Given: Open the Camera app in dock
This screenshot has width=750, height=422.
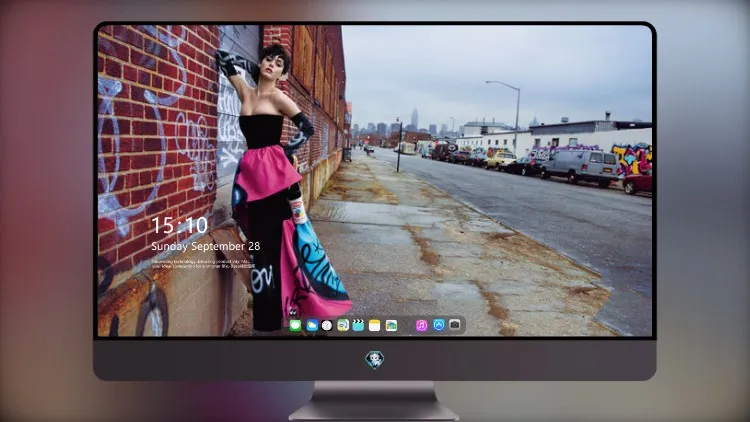Looking at the screenshot, I should pos(455,325).
